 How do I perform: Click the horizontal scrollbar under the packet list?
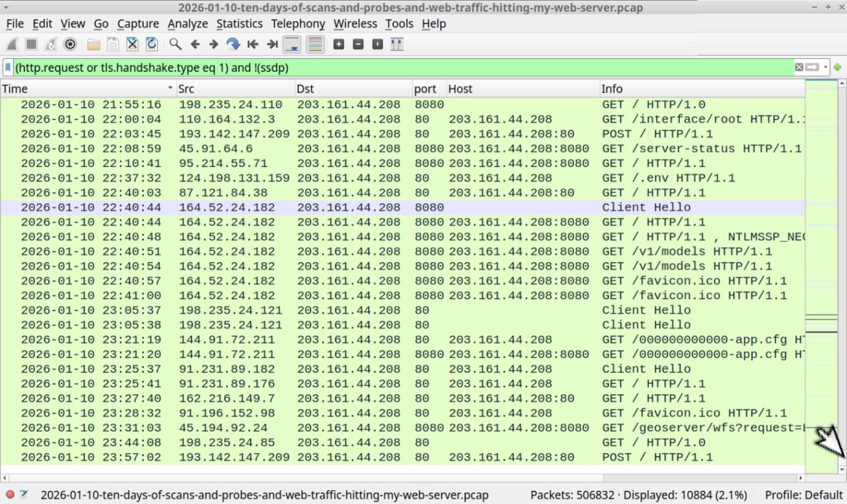pos(402,478)
